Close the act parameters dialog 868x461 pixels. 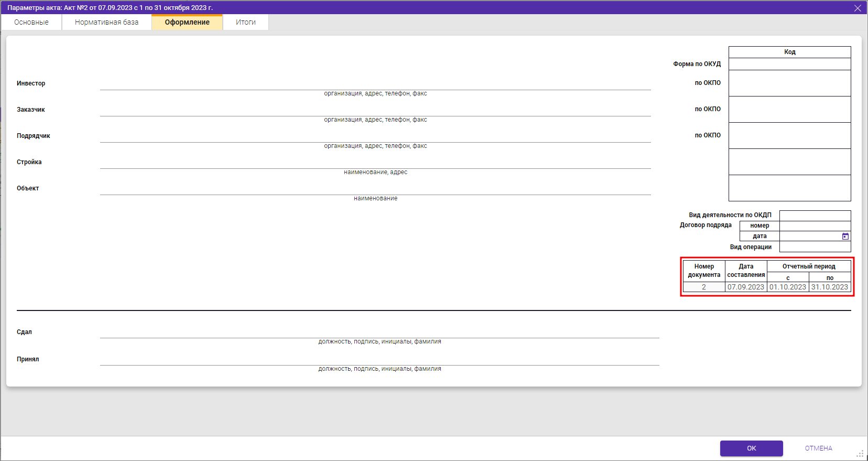[858, 8]
